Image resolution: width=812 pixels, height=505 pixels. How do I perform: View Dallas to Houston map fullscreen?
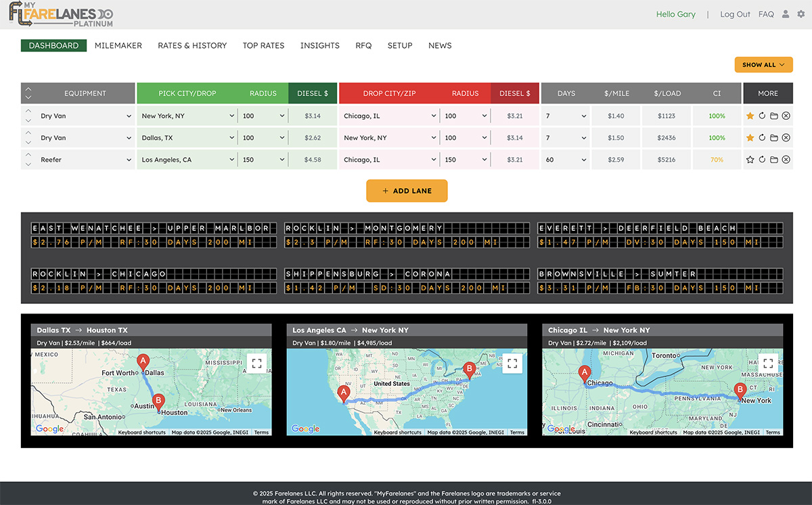(x=256, y=364)
